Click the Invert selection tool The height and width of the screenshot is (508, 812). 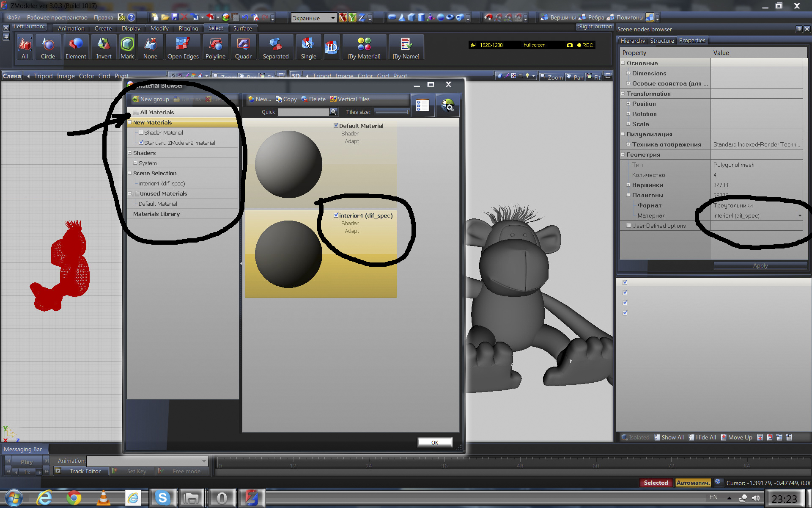[x=104, y=47]
